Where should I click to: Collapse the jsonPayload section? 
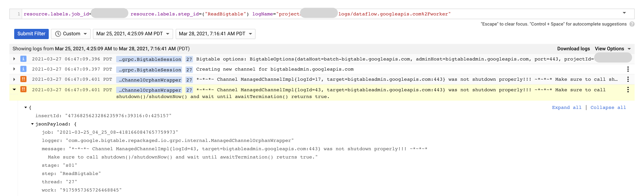(x=32, y=124)
